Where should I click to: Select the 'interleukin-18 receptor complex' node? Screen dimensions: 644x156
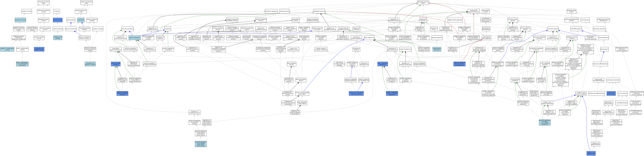click(x=90, y=64)
